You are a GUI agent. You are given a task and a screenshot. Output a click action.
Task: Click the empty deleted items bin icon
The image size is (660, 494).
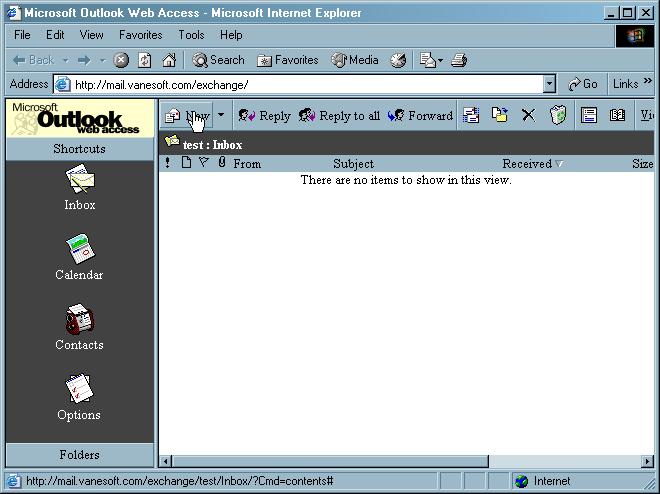(558, 115)
